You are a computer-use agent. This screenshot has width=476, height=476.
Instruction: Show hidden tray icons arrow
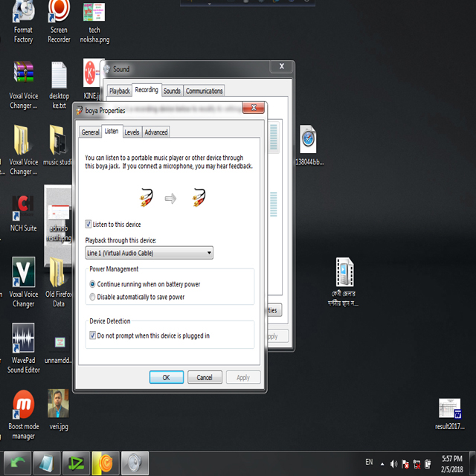point(382,464)
